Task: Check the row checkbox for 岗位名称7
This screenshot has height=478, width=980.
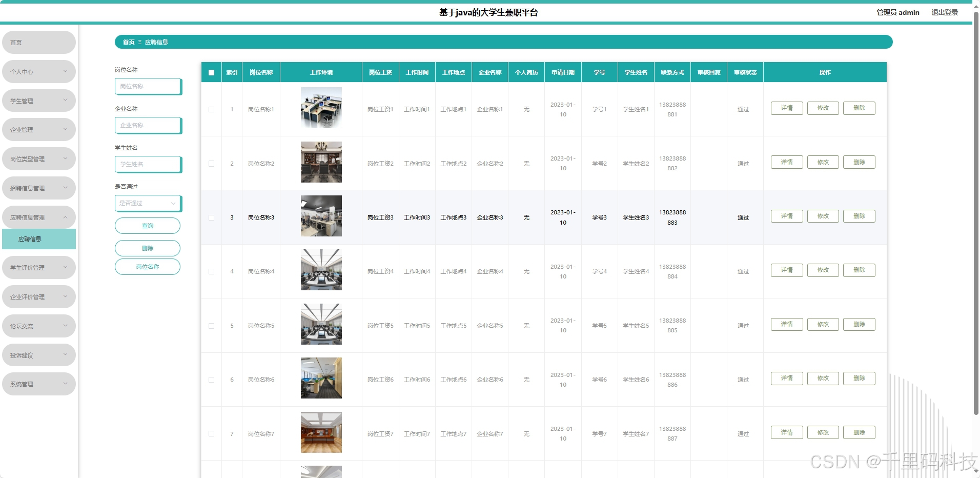Action: tap(211, 434)
